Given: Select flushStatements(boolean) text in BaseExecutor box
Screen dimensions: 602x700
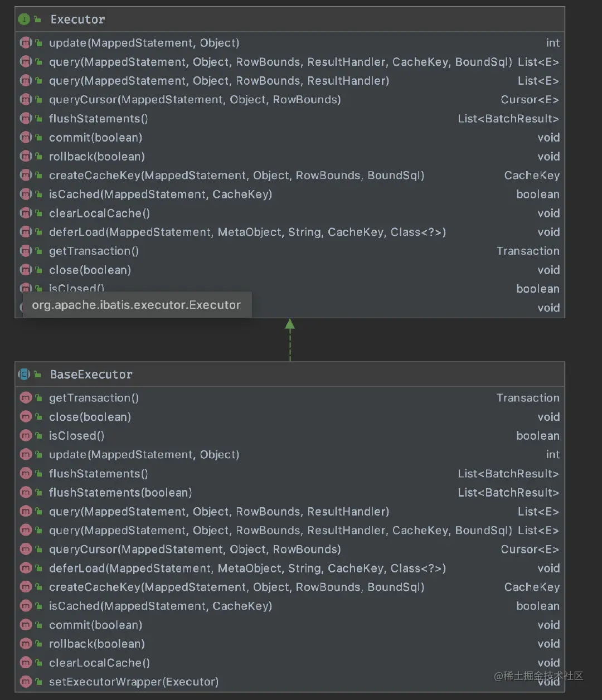Looking at the screenshot, I should (x=120, y=493).
